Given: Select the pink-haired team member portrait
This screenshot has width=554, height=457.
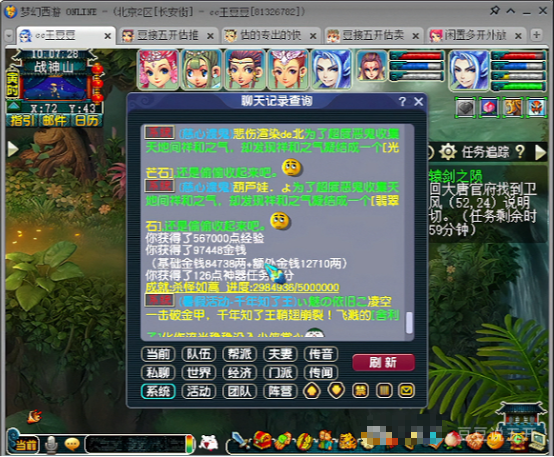Looking at the screenshot, I should [x=159, y=69].
